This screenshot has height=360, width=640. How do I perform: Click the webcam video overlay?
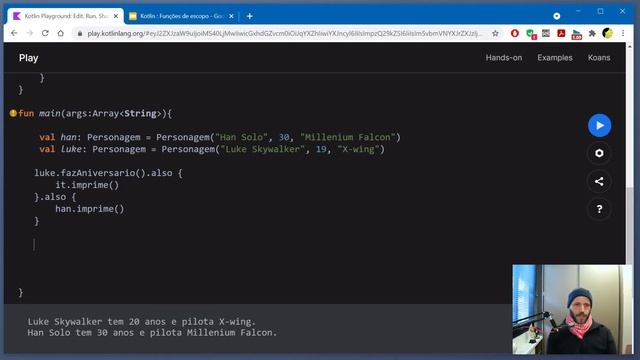click(x=572, y=309)
